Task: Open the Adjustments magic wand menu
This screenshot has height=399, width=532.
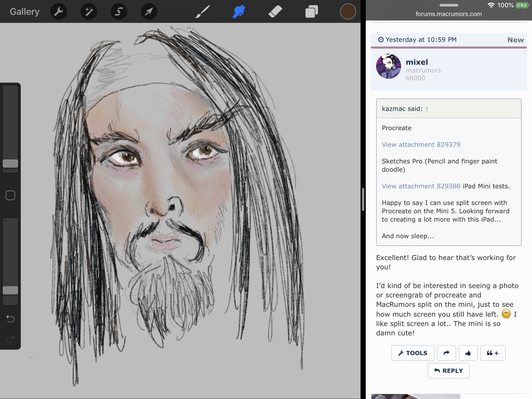Action: click(x=89, y=12)
